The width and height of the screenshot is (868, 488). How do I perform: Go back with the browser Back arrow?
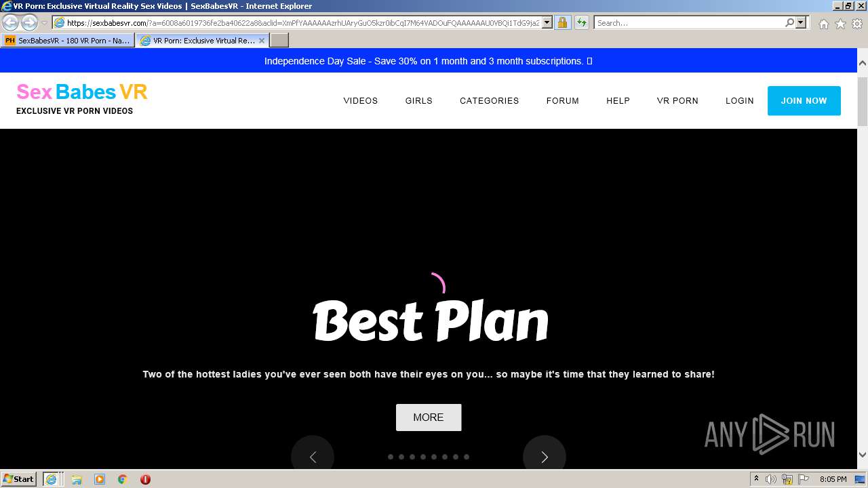point(10,22)
